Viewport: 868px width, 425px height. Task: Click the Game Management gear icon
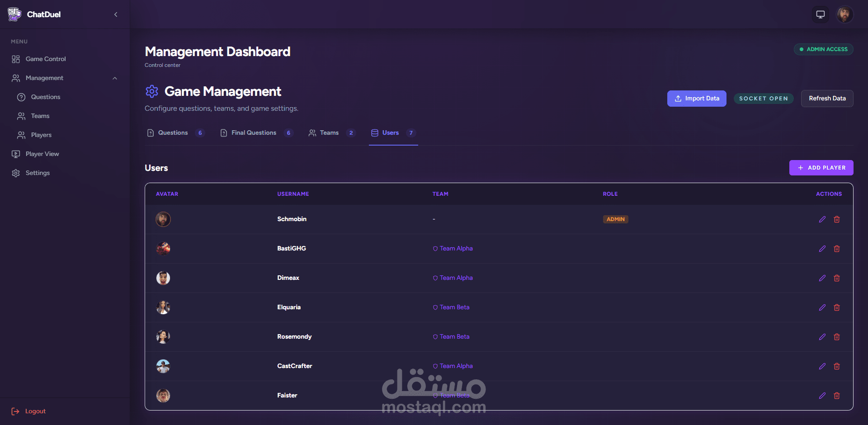pos(152,91)
